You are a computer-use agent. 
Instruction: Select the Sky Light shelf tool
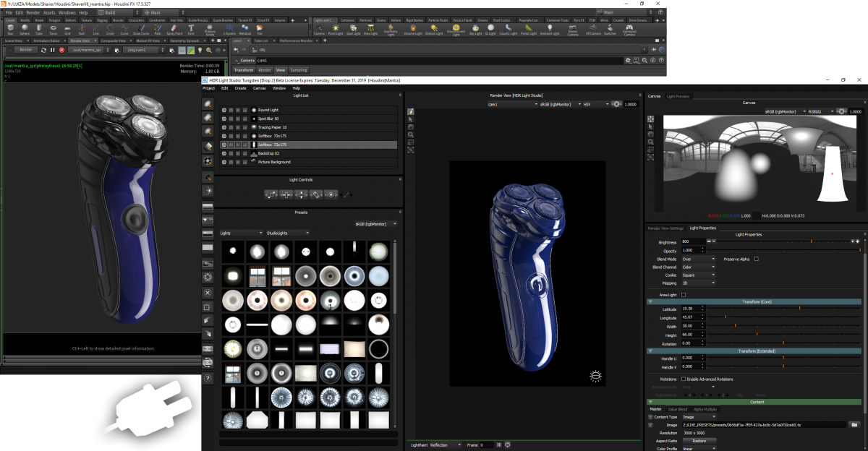click(475, 28)
